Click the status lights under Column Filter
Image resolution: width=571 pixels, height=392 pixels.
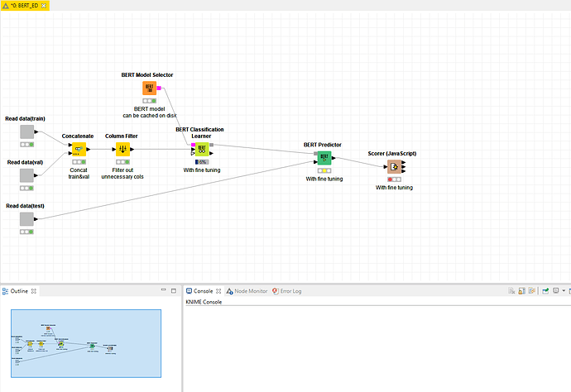pyautogui.click(x=122, y=162)
